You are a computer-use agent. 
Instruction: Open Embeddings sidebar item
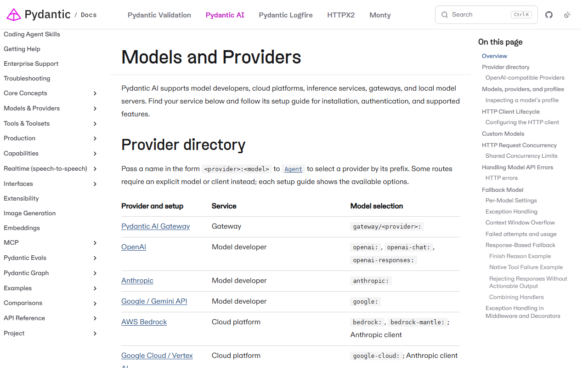pos(22,228)
